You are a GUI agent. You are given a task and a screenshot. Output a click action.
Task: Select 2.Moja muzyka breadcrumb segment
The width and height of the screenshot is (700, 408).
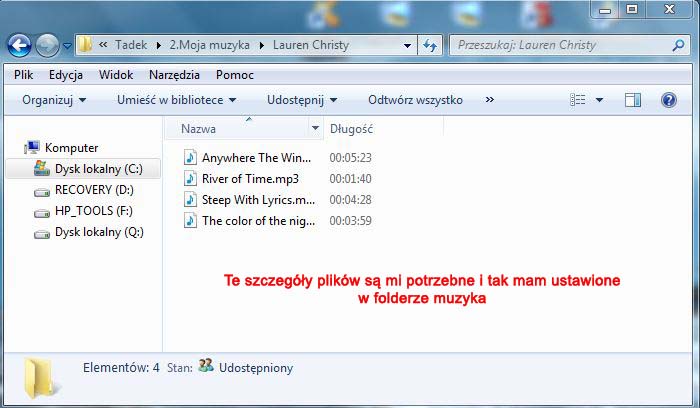pyautogui.click(x=209, y=45)
